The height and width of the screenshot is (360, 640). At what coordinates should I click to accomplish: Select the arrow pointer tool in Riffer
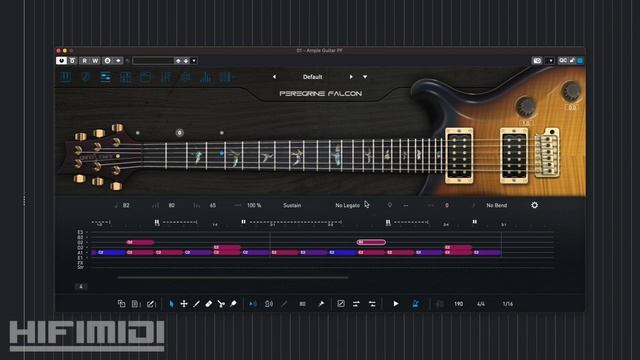click(171, 304)
